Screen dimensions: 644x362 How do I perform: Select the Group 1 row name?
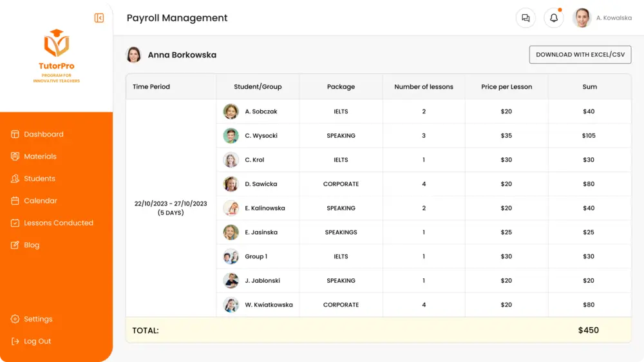(x=256, y=256)
